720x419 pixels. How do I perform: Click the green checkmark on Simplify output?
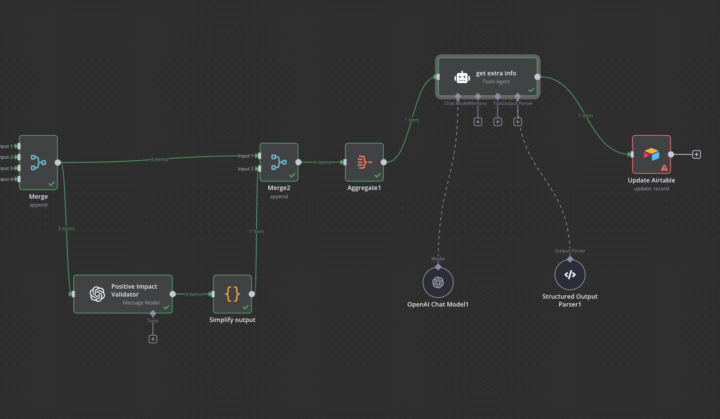245,307
